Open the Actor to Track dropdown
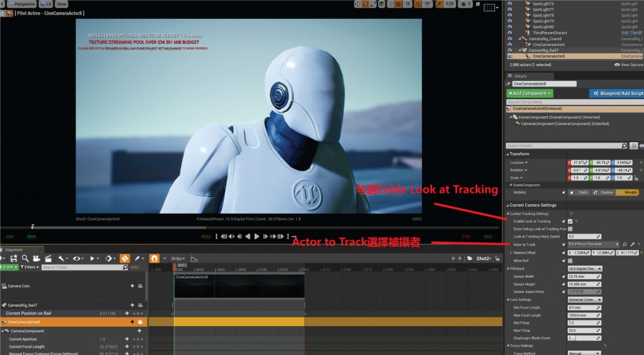The width and height of the screenshot is (644, 355). [x=593, y=244]
